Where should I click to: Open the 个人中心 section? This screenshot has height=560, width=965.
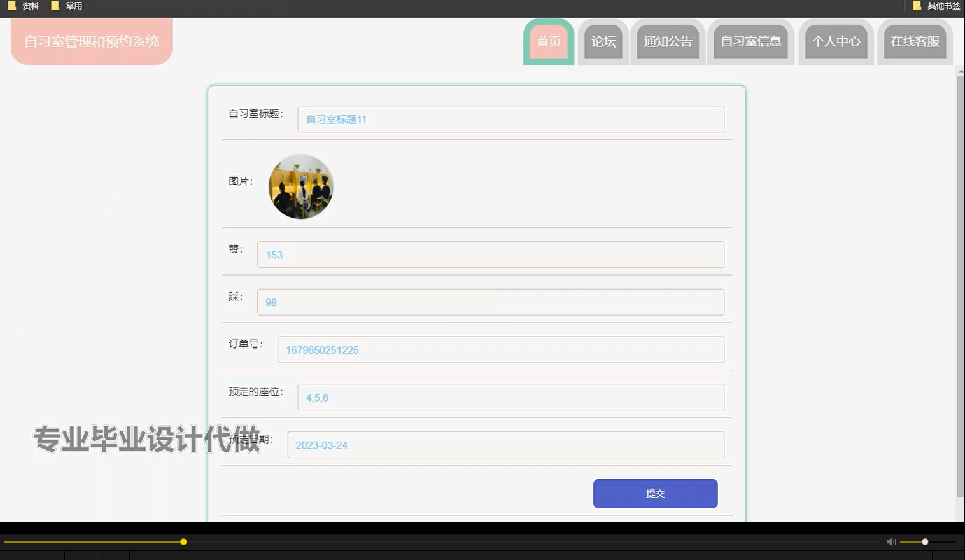(x=836, y=41)
